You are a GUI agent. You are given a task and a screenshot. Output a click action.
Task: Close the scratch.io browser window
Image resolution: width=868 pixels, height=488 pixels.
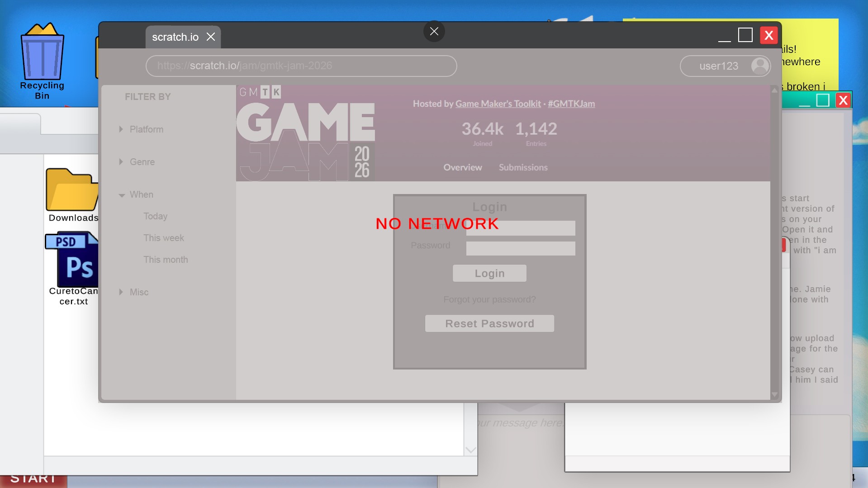tap(768, 35)
